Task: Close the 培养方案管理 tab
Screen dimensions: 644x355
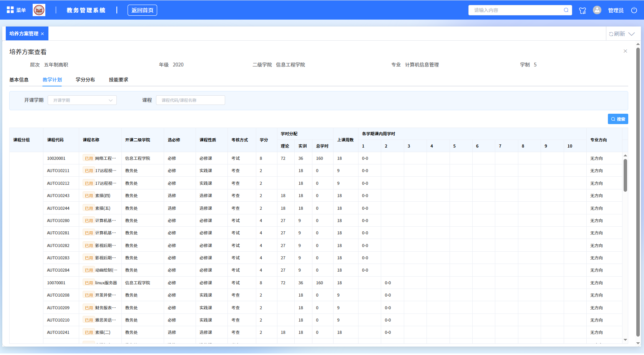Action: click(x=42, y=34)
